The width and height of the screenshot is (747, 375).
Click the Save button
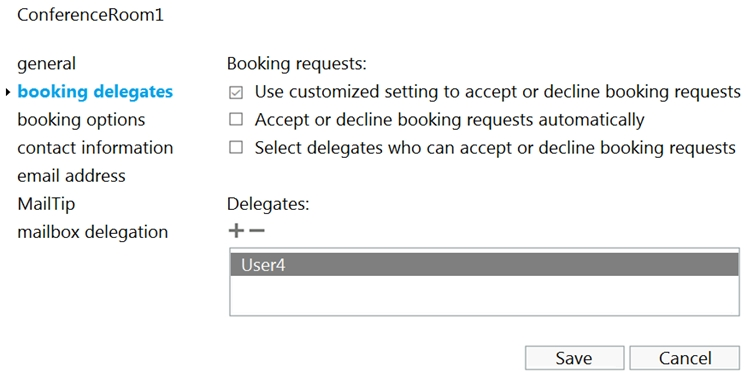[575, 358]
